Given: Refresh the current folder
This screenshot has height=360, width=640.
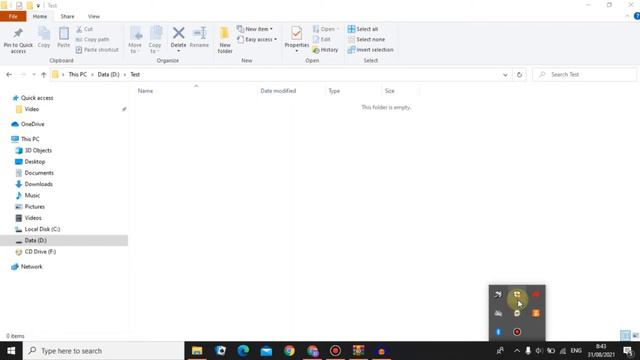Looking at the screenshot, I should click(519, 75).
